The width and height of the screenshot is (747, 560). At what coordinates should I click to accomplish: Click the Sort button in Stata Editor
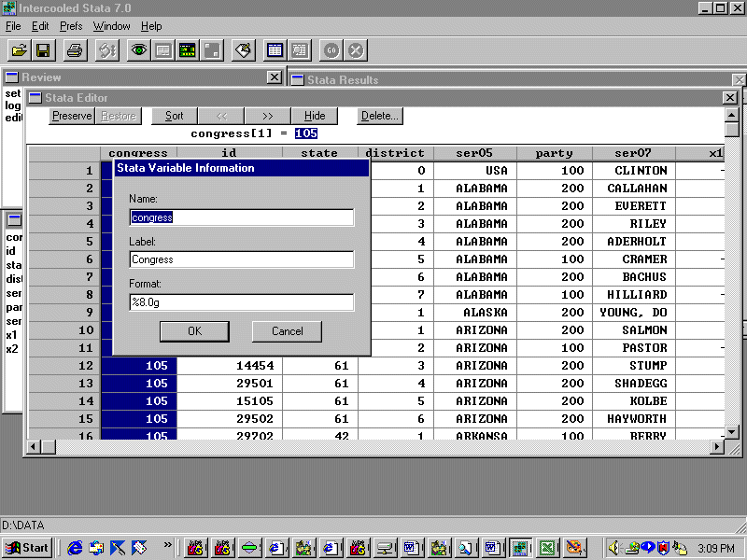(175, 116)
